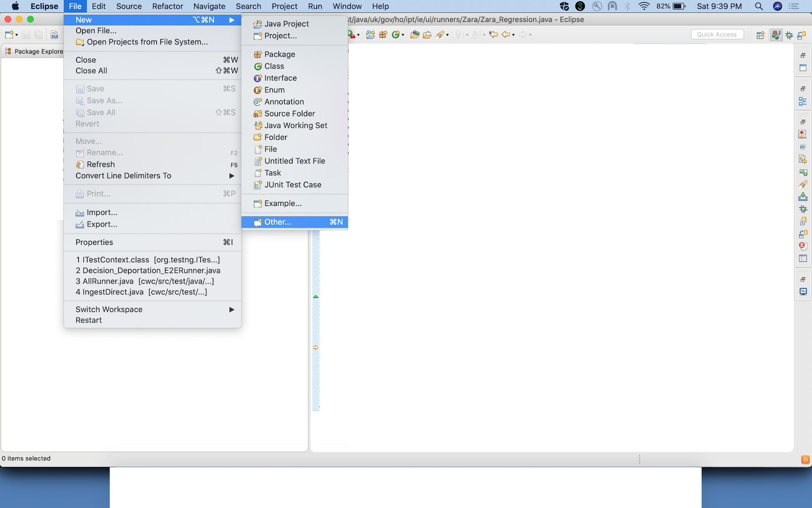Open Spotlight search from the macOS menu bar
Screen dimensions: 812x508
[758, 6]
